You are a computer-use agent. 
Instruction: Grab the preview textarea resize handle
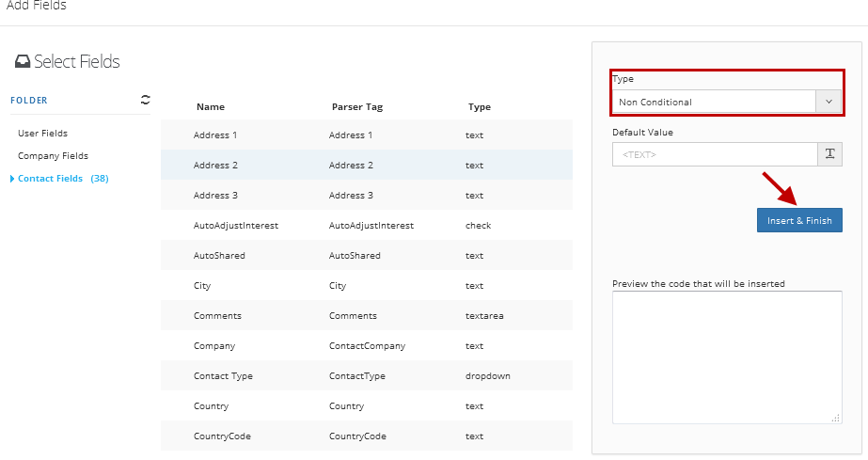[836, 418]
